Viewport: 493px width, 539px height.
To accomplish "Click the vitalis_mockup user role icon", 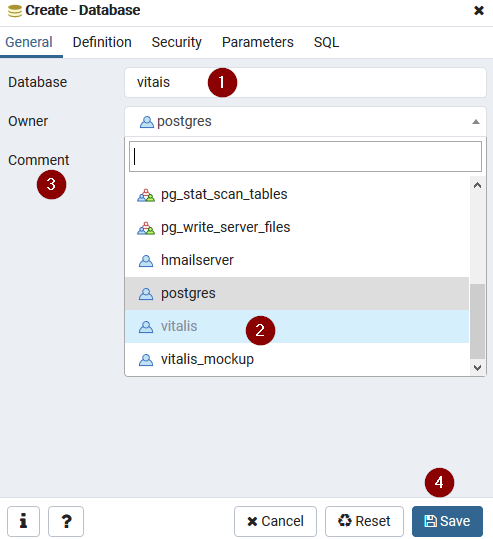I will coord(146,360).
